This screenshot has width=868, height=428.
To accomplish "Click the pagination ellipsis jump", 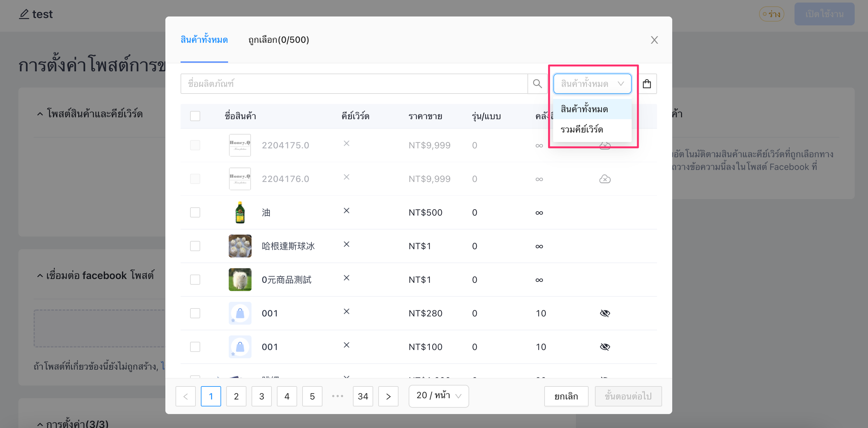I will coord(337,396).
